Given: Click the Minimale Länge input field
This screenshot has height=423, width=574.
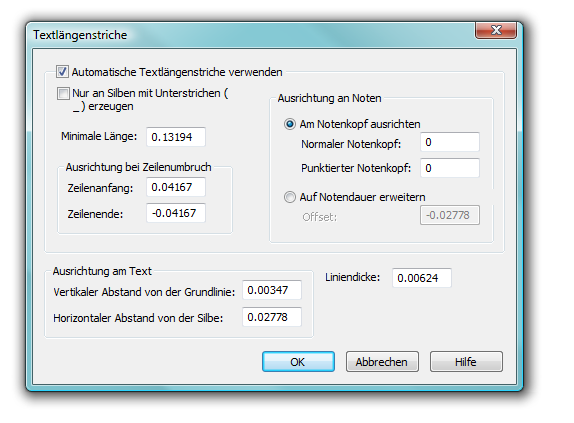Looking at the screenshot, I should tap(176, 137).
